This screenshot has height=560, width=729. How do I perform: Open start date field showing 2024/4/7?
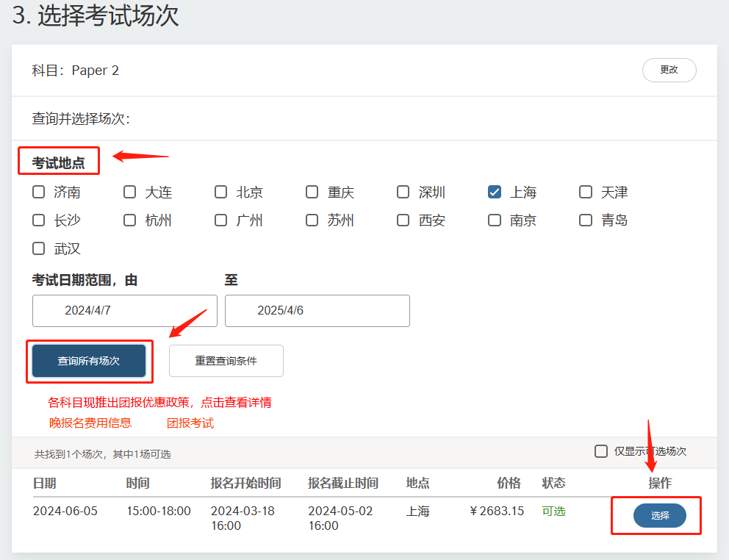(125, 311)
